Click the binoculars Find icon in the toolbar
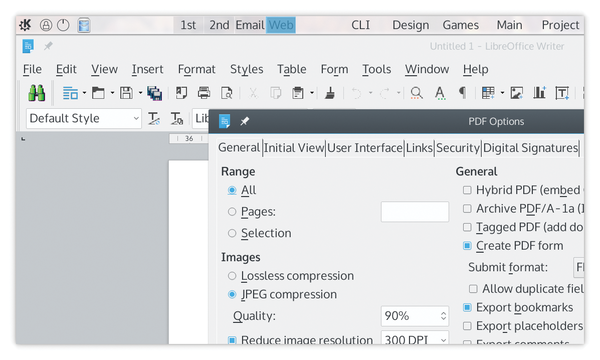The image size is (600, 360). (x=37, y=93)
